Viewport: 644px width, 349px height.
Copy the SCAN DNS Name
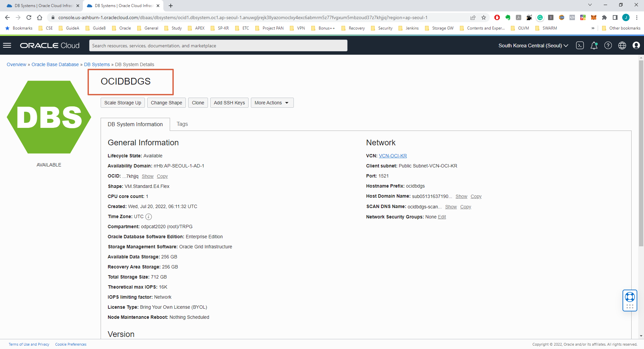466,207
